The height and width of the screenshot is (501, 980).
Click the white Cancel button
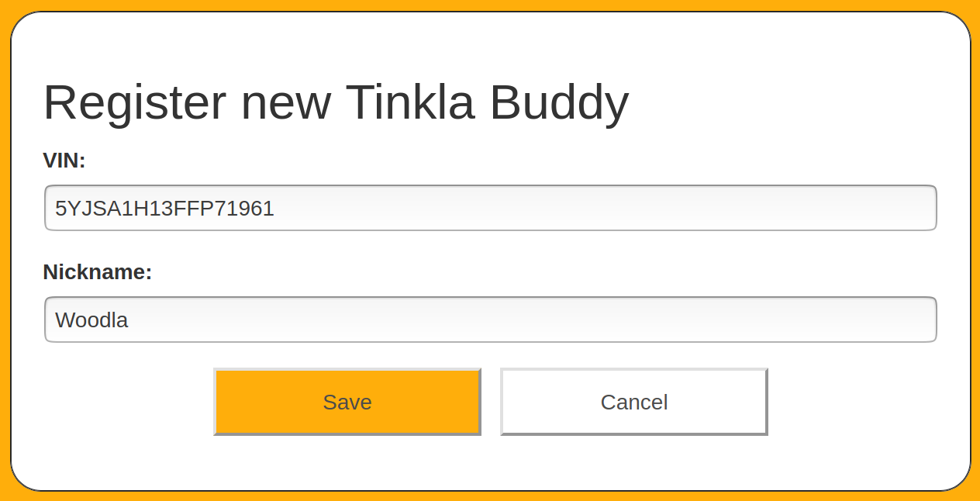633,402
